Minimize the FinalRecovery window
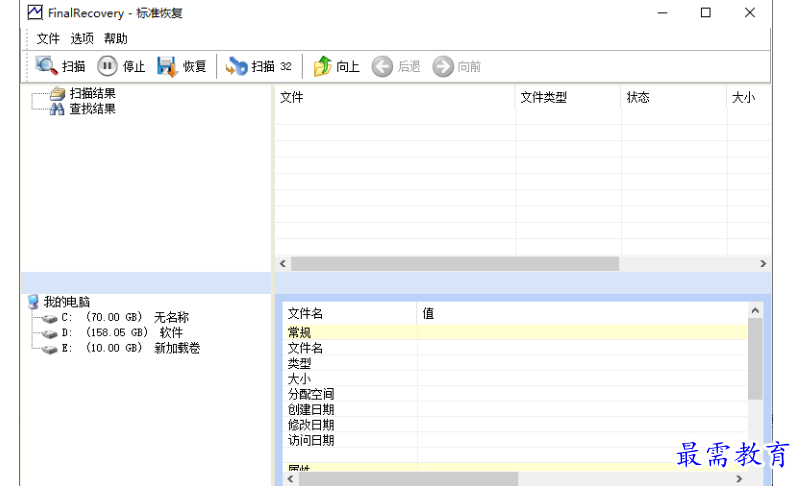 [x=662, y=13]
